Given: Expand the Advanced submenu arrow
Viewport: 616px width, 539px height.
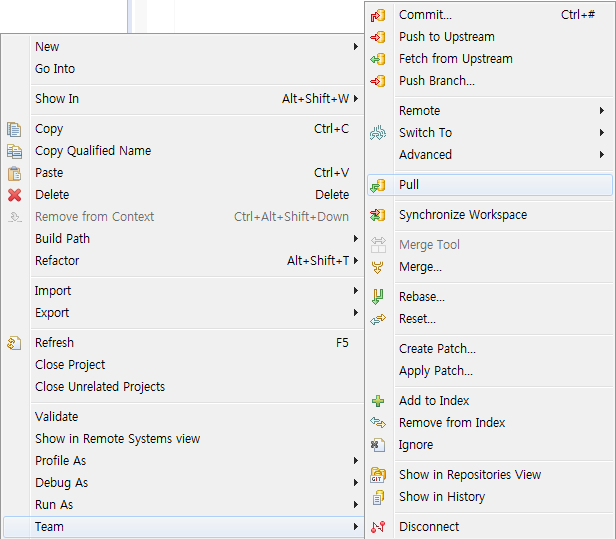Looking at the screenshot, I should 601,155.
